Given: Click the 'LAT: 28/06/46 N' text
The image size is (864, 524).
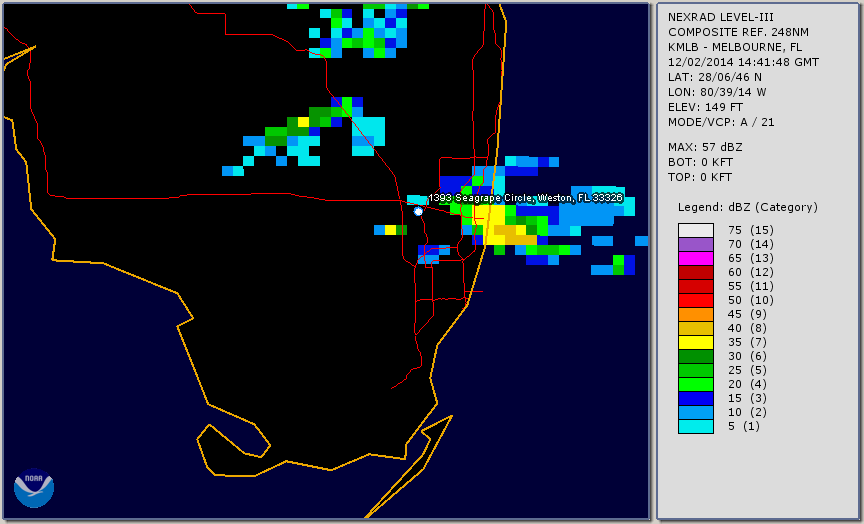Looking at the screenshot, I should (x=715, y=77).
